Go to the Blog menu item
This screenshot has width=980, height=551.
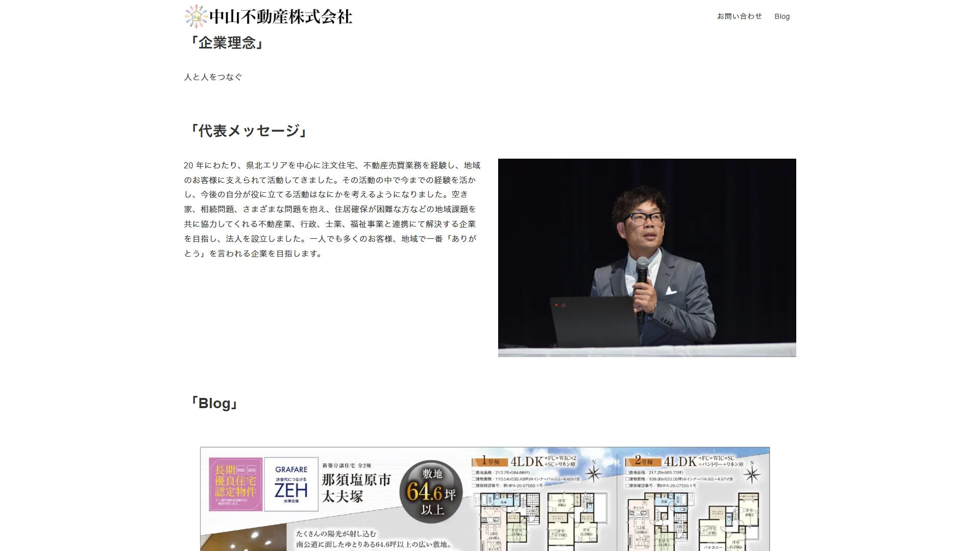pos(781,16)
